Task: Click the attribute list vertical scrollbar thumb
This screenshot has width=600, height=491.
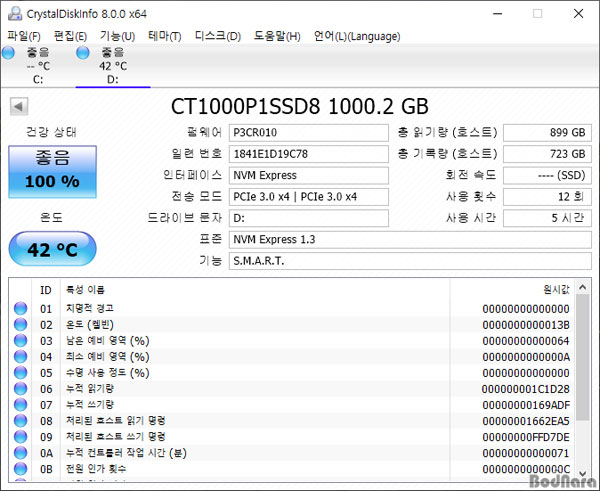Action: coord(583,357)
